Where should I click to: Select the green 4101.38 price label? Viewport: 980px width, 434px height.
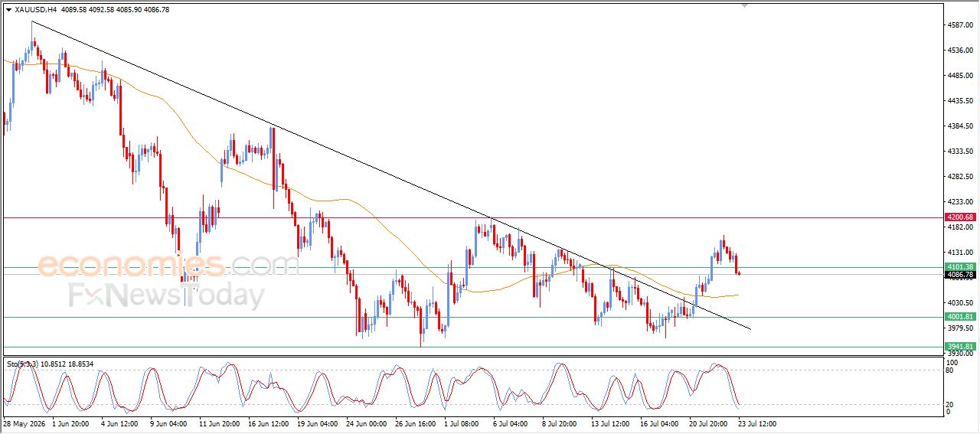click(960, 267)
